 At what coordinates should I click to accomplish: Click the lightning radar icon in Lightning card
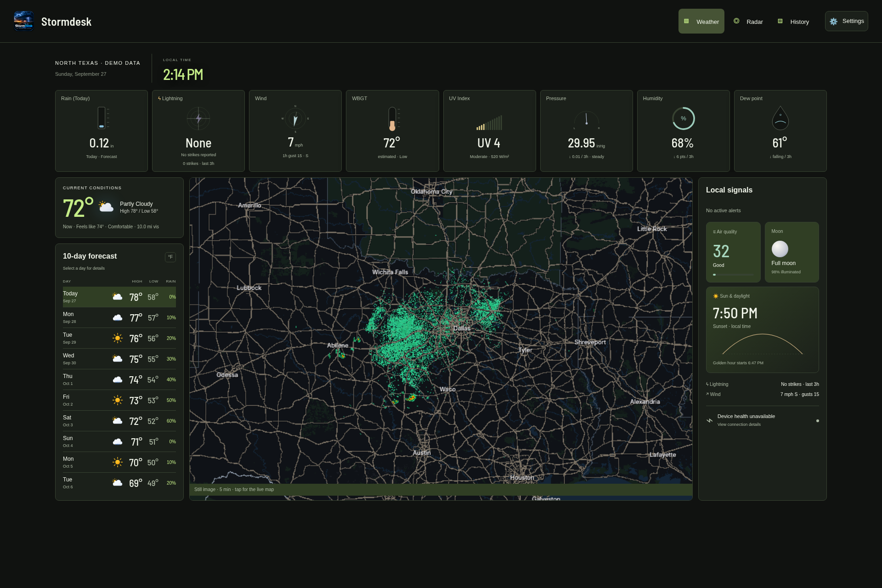tap(198, 119)
